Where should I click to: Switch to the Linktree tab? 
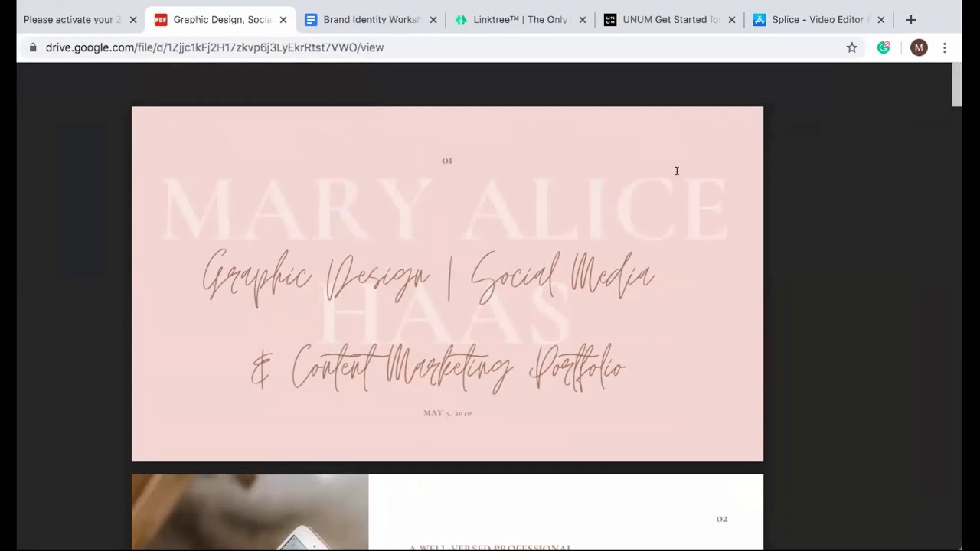point(521,20)
